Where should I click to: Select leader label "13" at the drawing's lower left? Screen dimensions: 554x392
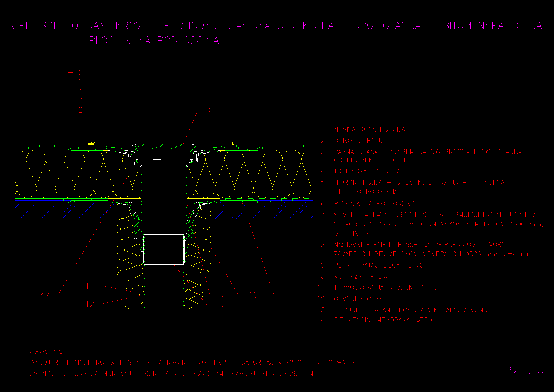[x=45, y=296]
